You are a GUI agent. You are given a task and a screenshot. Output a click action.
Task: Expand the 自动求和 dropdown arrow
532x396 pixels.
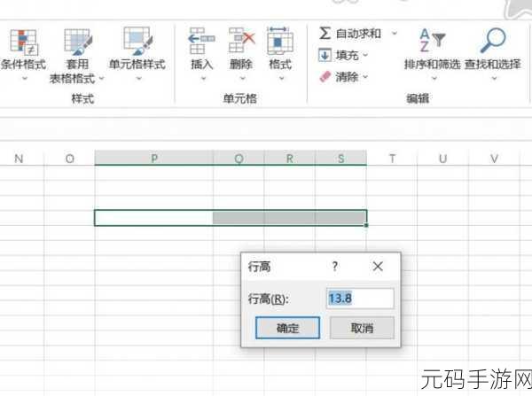pyautogui.click(x=395, y=34)
